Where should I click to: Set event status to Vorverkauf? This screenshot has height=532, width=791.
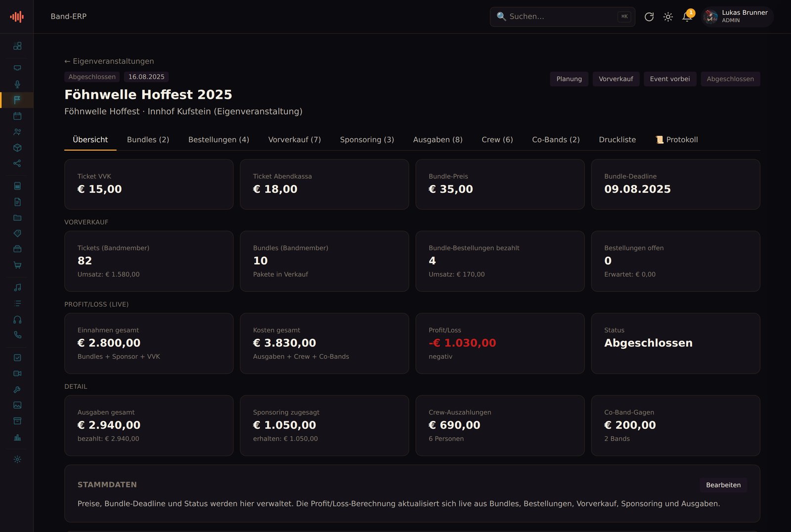coord(616,79)
